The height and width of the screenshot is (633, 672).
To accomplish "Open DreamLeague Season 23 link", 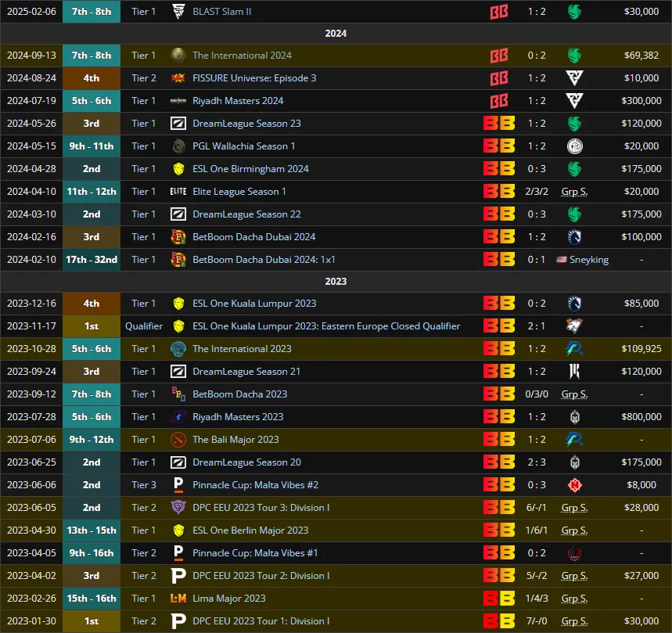I will pyautogui.click(x=246, y=124).
